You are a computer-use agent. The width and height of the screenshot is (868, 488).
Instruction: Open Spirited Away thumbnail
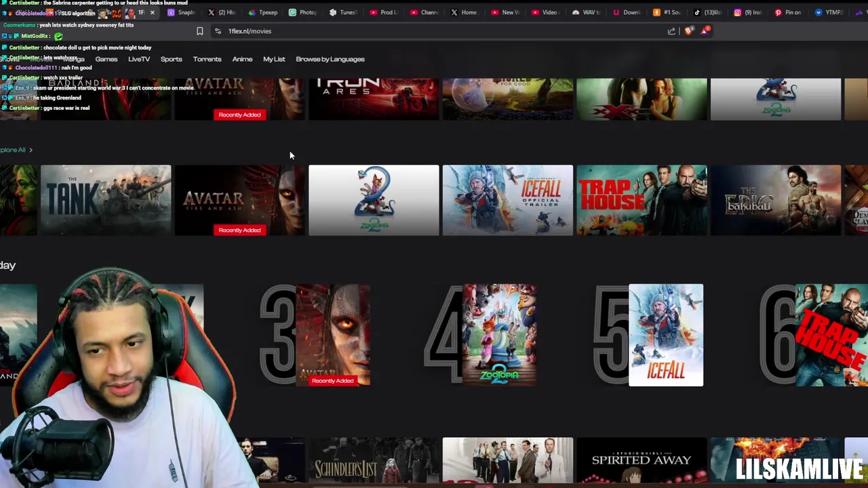click(642, 460)
